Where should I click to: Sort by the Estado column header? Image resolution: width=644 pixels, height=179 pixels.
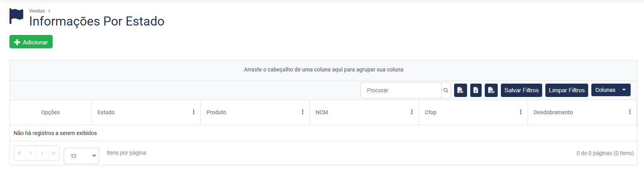pos(106,112)
